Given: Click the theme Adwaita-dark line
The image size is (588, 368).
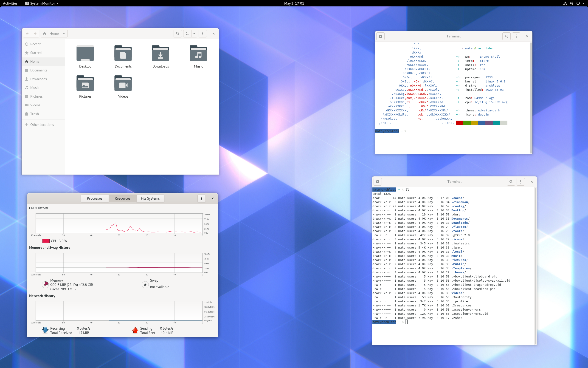Looking at the screenshot, I should click(478, 110).
